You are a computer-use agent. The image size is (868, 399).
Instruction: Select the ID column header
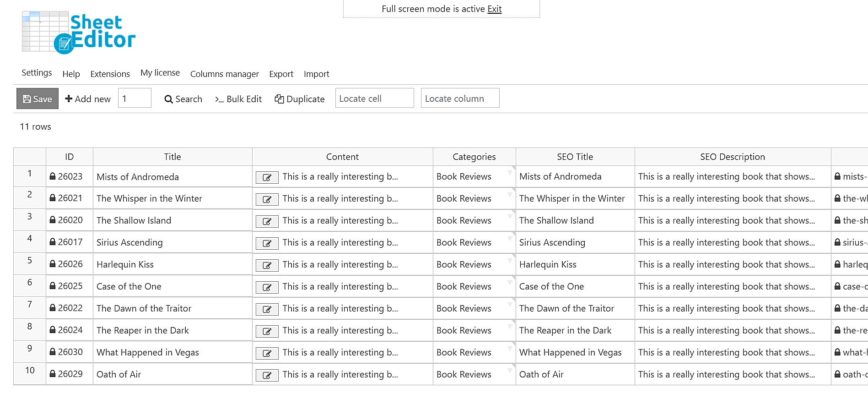pos(69,157)
